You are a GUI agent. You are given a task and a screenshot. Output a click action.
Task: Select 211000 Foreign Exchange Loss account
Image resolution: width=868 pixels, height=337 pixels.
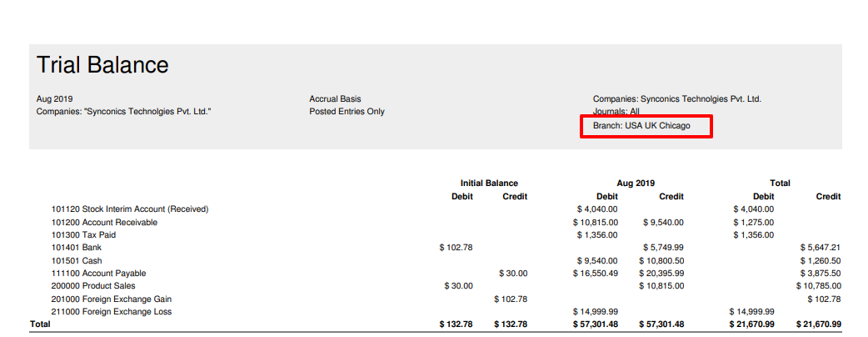[112, 312]
